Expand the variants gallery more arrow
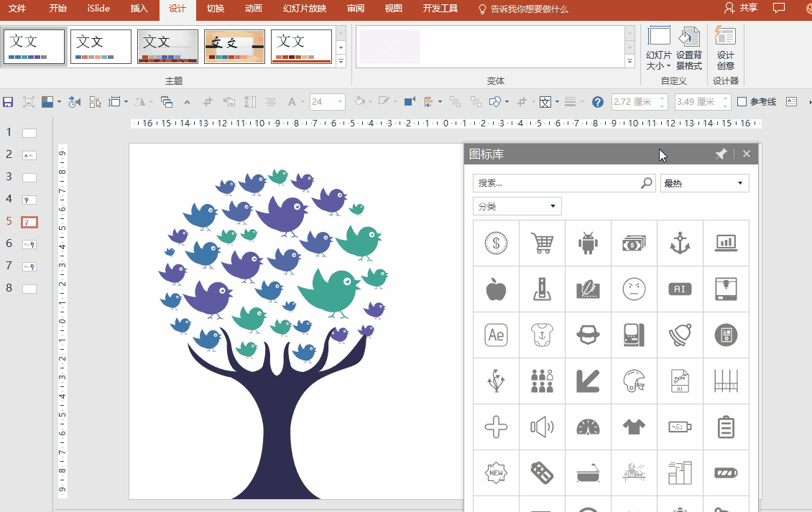 point(629,60)
